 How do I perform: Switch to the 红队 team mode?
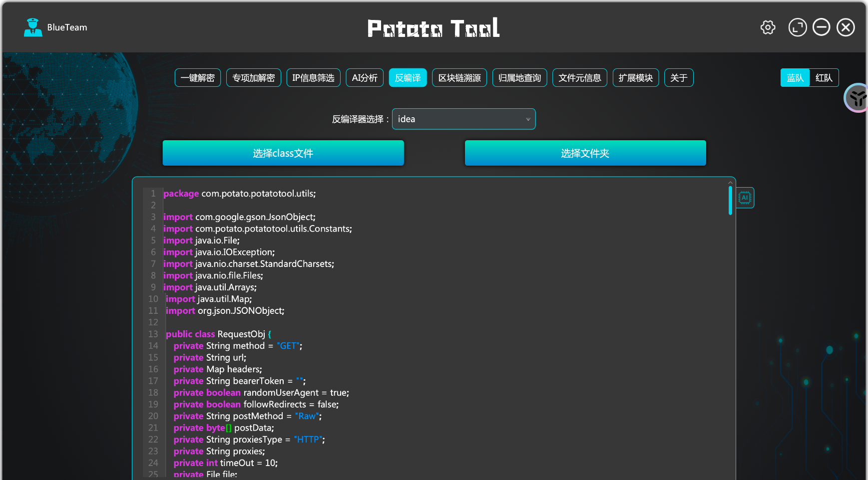[x=824, y=78]
